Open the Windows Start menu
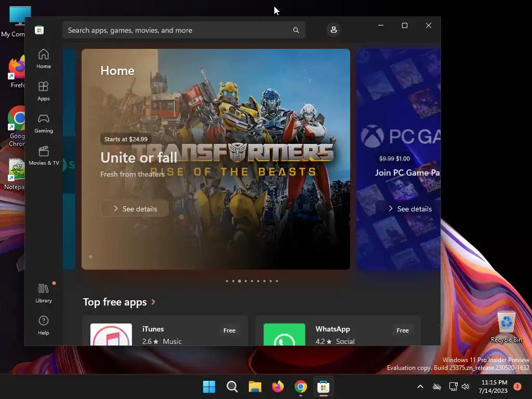This screenshot has width=532, height=399. [x=209, y=387]
